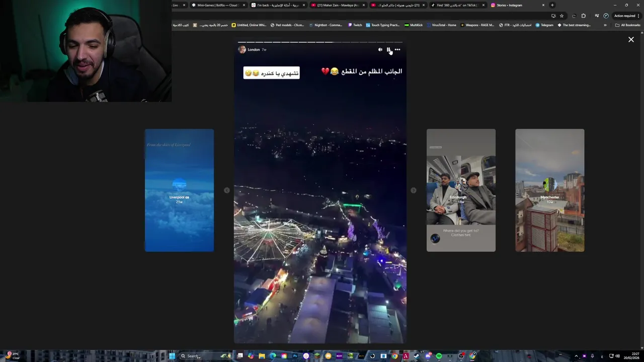Open the Windows Start menu
644x362 pixels.
pyautogui.click(x=172, y=356)
